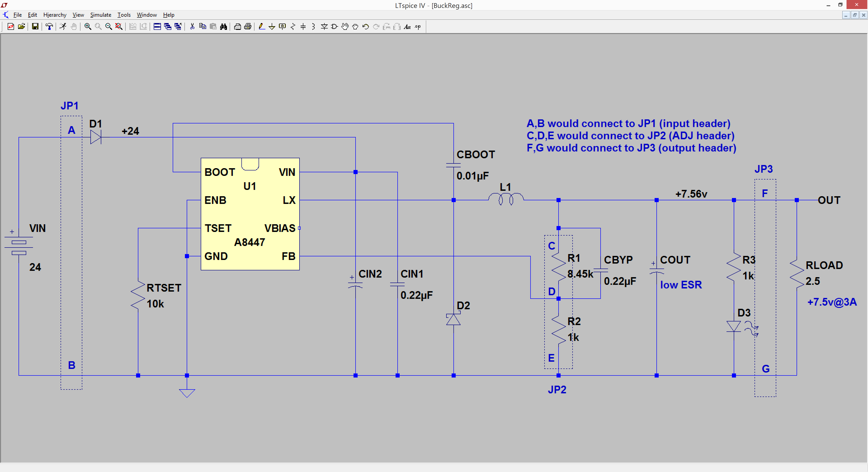Open the Component gate picker
Viewport: 868px width, 472px height.
coord(334,27)
